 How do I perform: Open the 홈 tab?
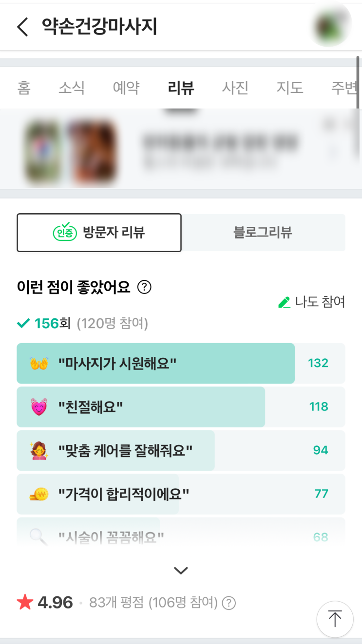click(24, 88)
